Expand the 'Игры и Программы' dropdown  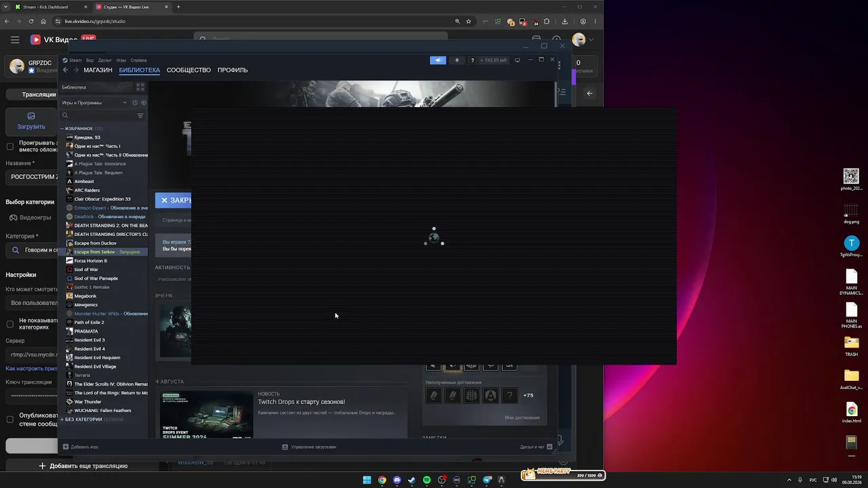(x=94, y=103)
